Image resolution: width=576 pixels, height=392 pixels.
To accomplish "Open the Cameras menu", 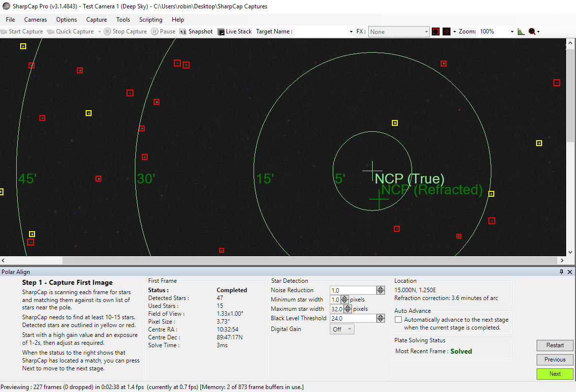I will pos(35,20).
